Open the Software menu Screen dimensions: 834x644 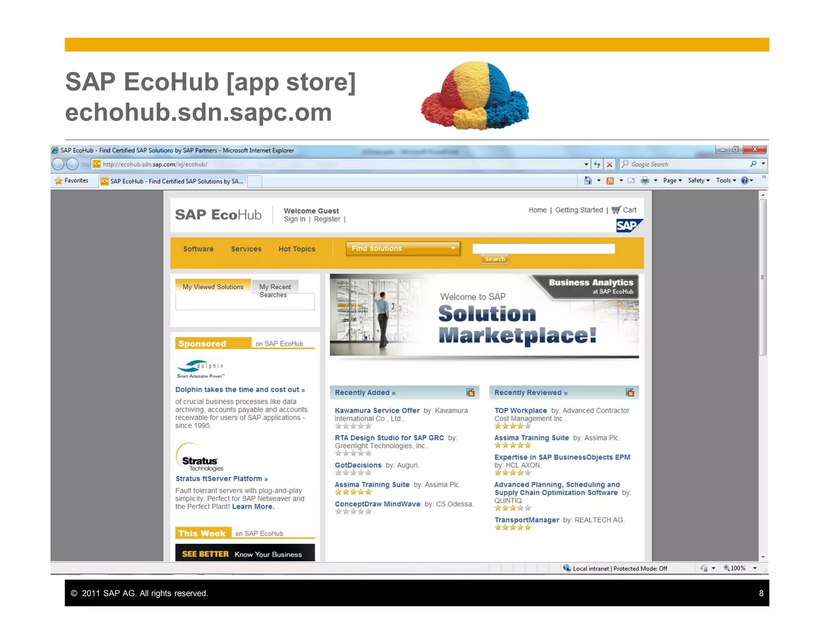pos(198,249)
